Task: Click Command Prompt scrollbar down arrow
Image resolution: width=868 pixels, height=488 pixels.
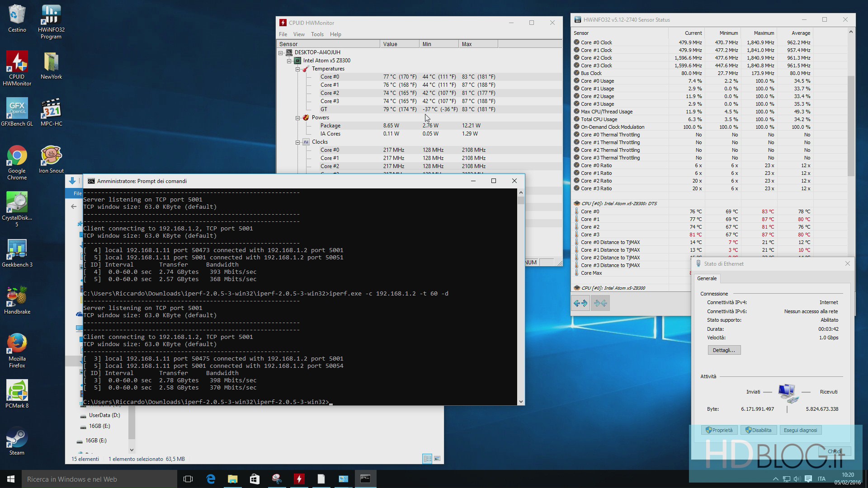Action: tap(521, 401)
